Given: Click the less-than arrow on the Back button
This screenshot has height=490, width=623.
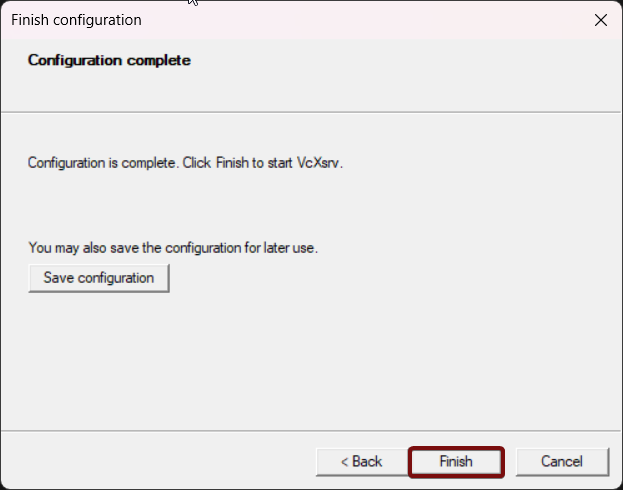Looking at the screenshot, I should (344, 462).
